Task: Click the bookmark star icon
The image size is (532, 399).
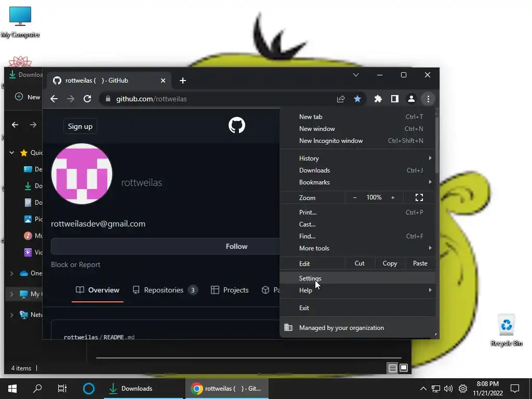Action: 357,99
